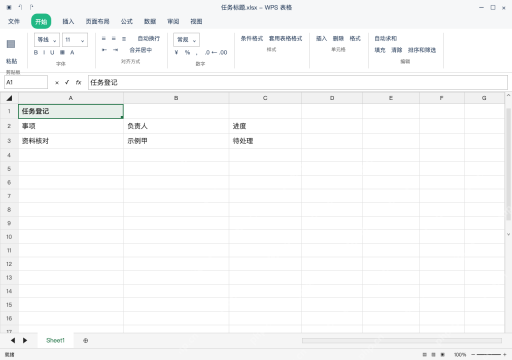Click the vertical scroll down arrow
This screenshot has width=512, height=360.
click(x=508, y=234)
